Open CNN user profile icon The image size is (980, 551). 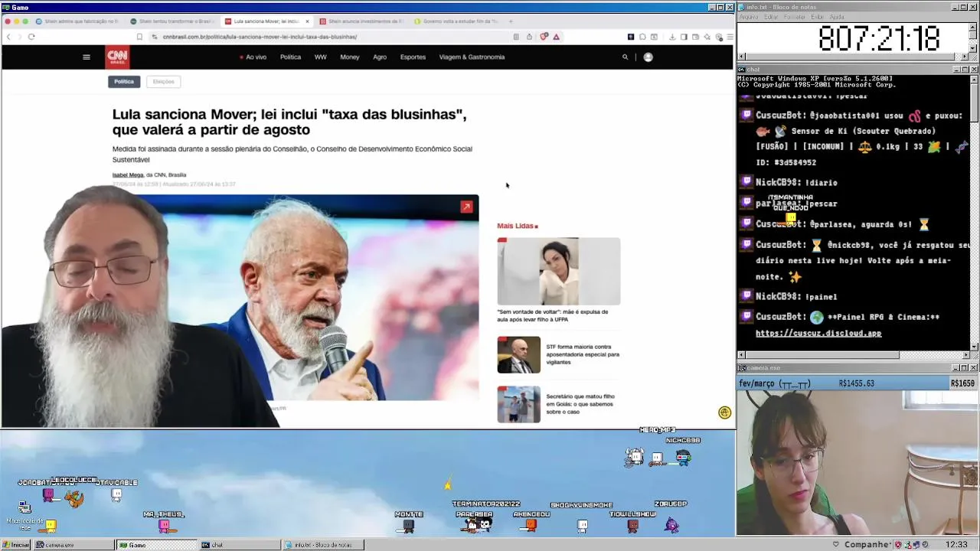point(648,57)
